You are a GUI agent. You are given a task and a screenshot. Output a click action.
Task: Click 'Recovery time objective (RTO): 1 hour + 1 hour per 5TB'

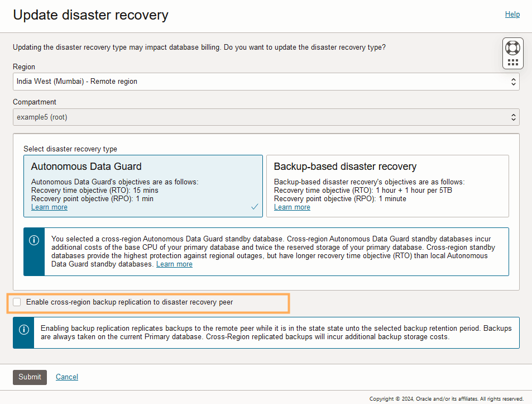(363, 191)
